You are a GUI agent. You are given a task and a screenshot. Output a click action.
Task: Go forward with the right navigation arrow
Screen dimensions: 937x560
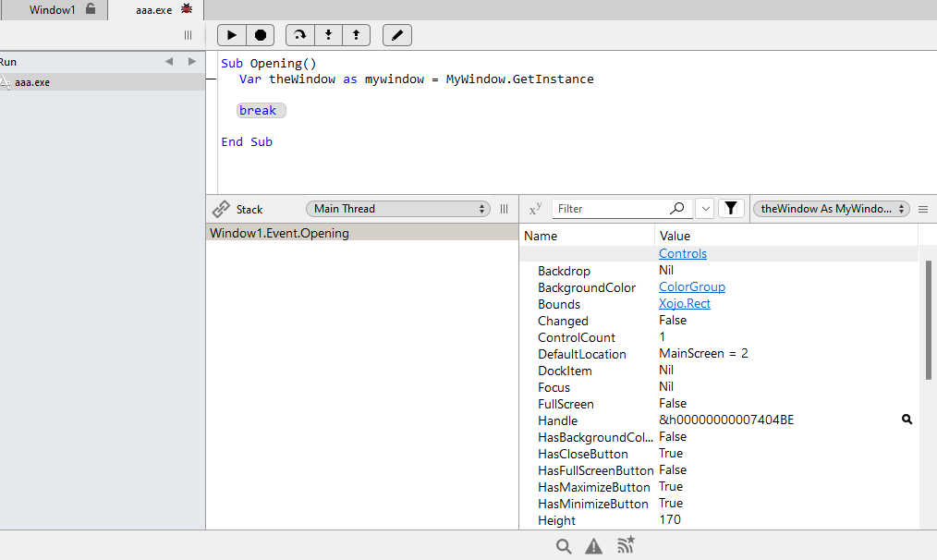[192, 62]
